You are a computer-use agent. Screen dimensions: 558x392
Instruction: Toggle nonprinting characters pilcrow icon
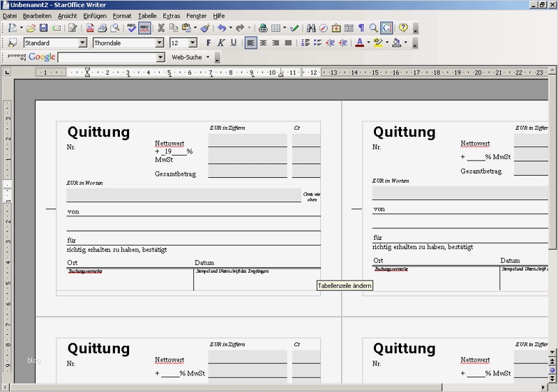point(361,29)
